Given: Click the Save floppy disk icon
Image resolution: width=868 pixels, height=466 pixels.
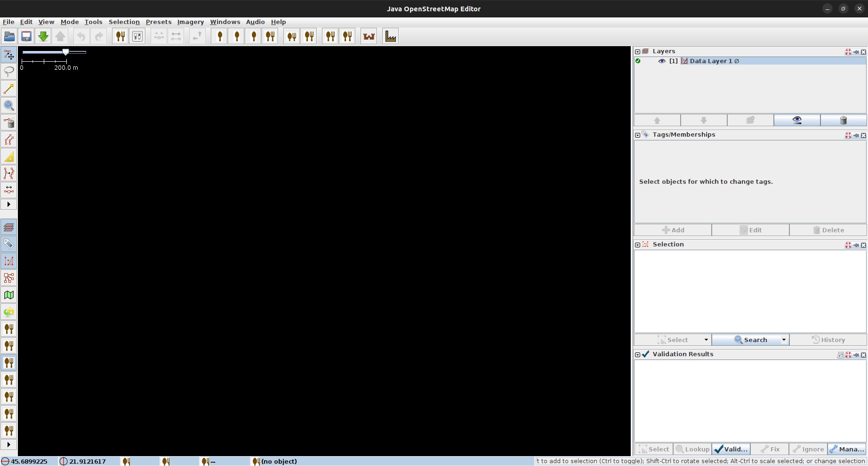Looking at the screenshot, I should [26, 36].
